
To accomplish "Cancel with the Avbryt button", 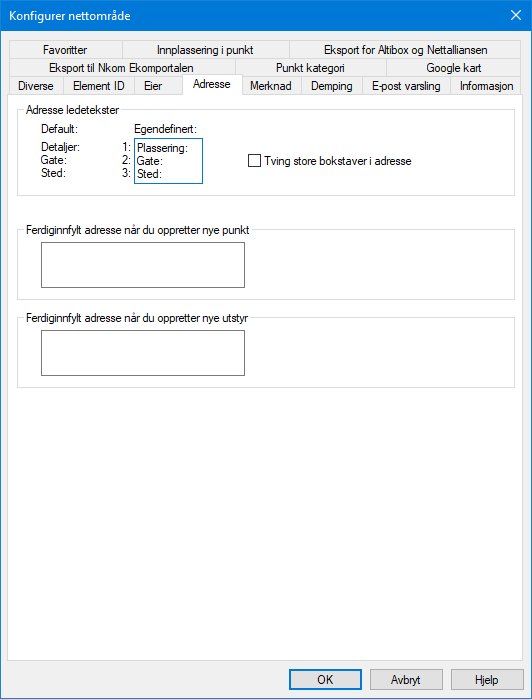I will click(x=406, y=680).
